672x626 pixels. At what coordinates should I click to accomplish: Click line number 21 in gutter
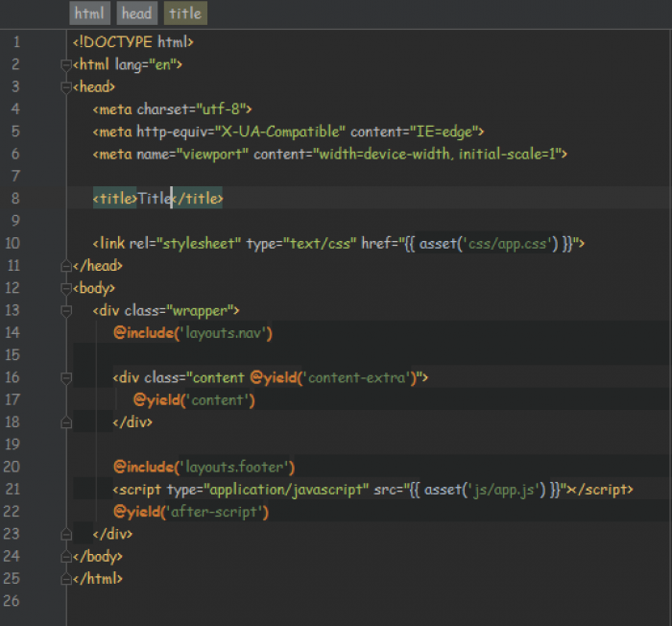(12, 490)
